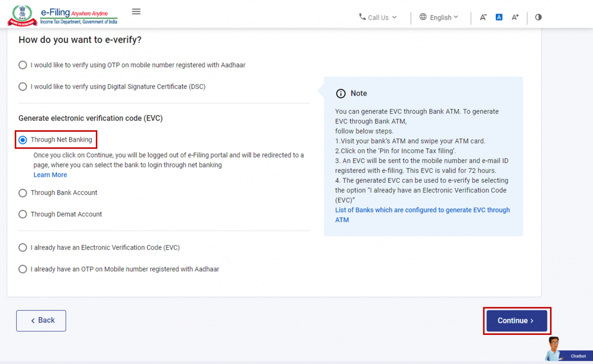This screenshot has width=593, height=364.
Task: Decrease font size using the A- icon
Action: (x=483, y=17)
